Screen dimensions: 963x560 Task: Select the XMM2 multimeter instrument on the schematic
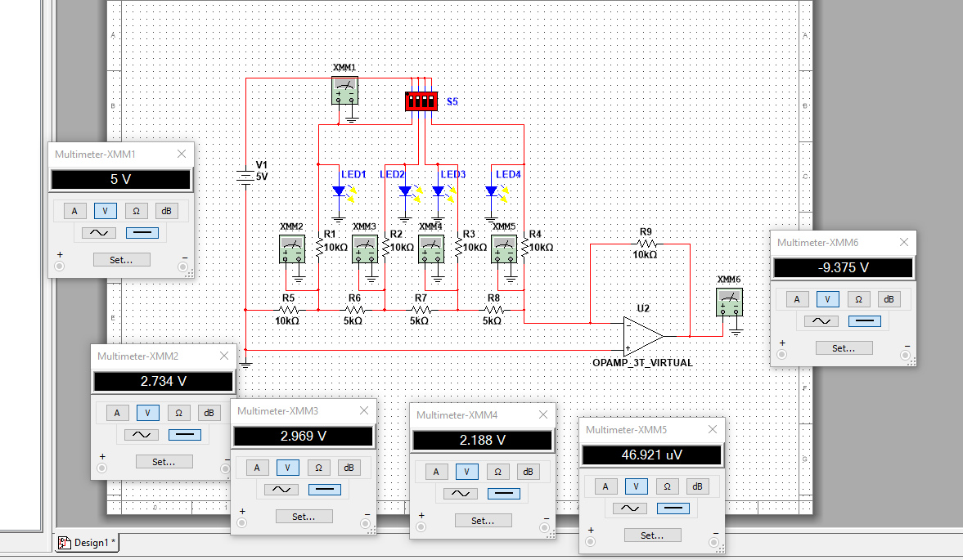tap(292, 249)
